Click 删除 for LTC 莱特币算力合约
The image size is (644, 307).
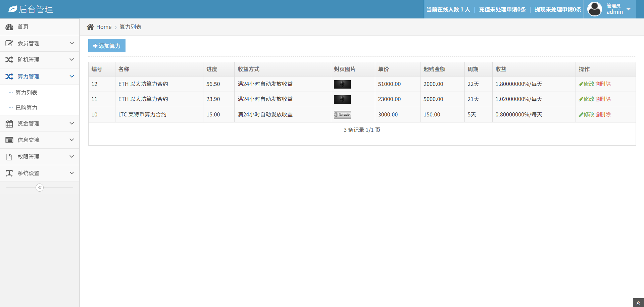click(603, 114)
